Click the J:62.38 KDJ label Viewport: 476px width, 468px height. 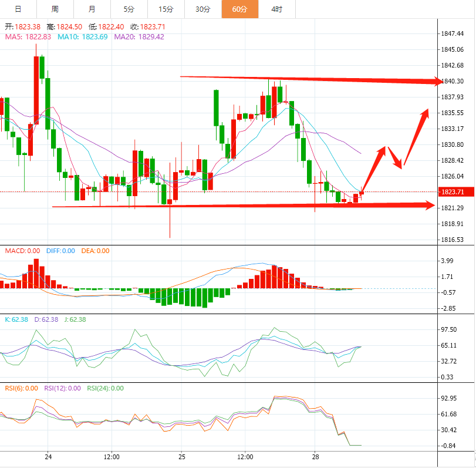[x=75, y=319]
